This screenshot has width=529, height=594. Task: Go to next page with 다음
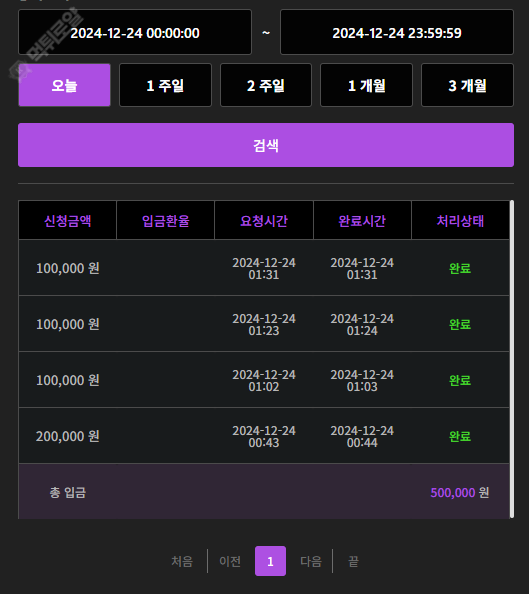[311, 561]
